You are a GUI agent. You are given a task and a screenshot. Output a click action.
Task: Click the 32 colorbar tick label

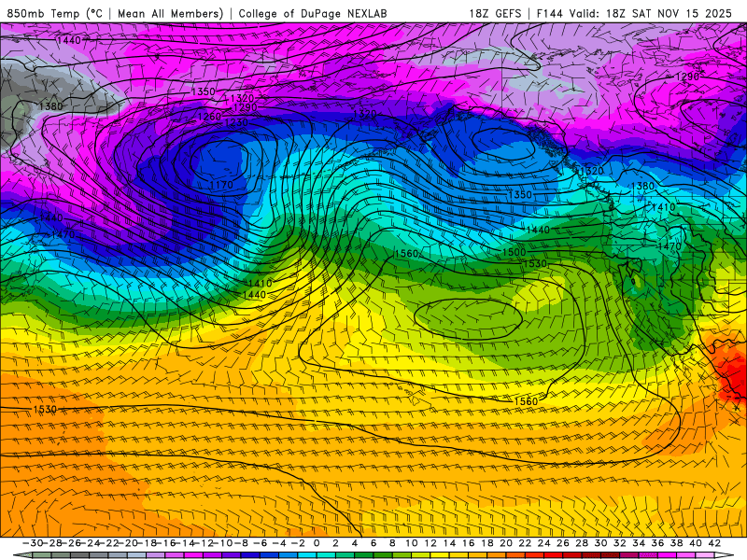click(x=619, y=543)
